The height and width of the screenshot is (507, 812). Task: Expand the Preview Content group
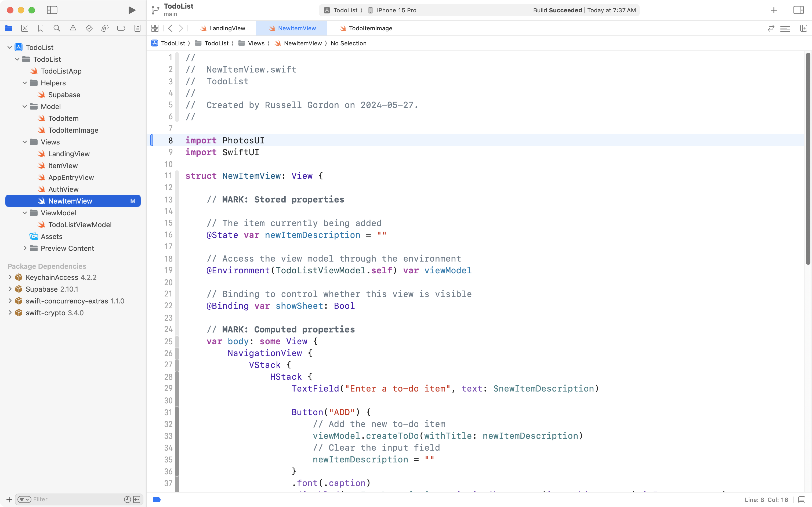pyautogui.click(x=25, y=248)
